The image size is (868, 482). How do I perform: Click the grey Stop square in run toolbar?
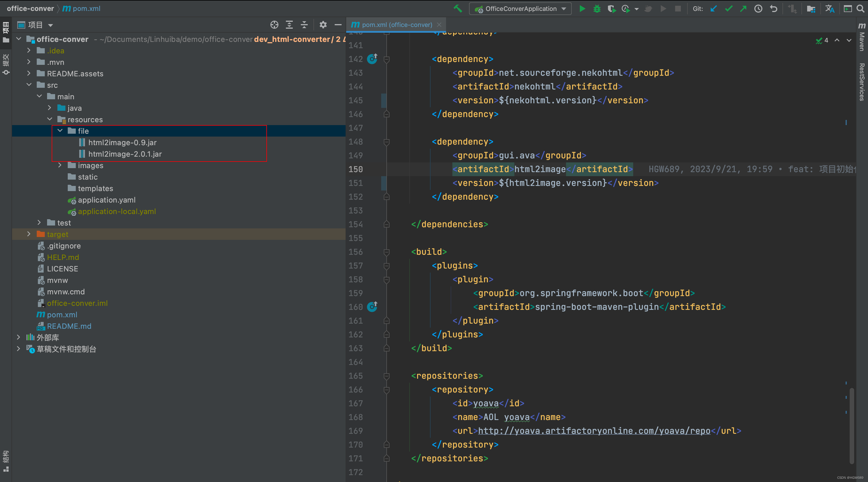tap(678, 9)
